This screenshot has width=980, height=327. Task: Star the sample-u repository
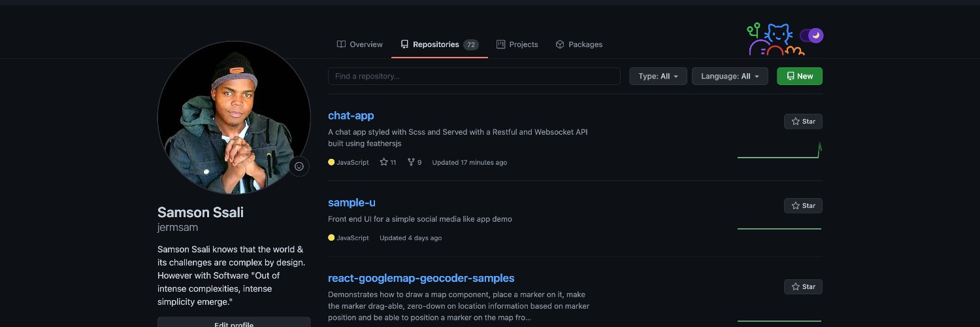803,205
